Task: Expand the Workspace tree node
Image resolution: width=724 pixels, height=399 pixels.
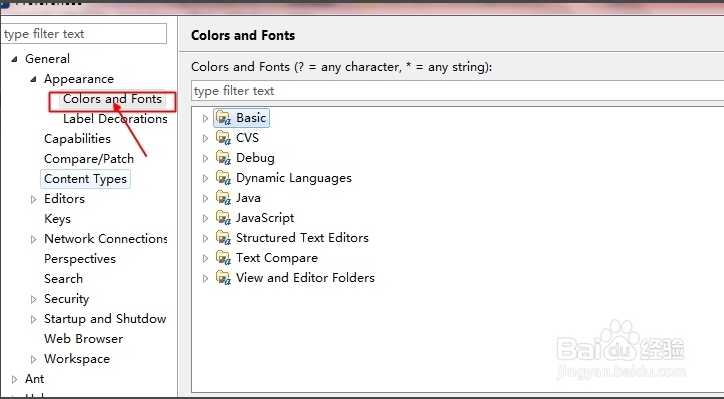Action: point(33,359)
